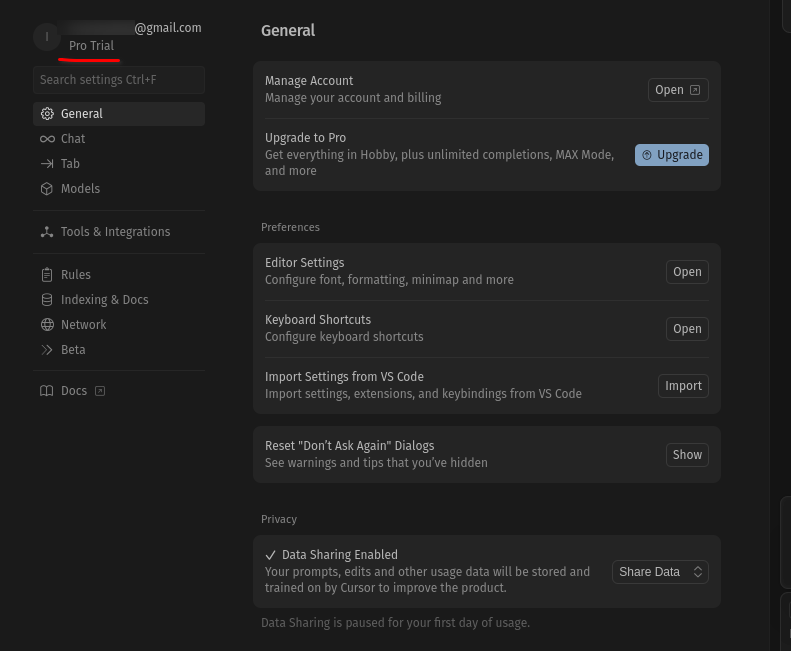Click the Upgrade to Pro button
The width and height of the screenshot is (791, 651).
pyautogui.click(x=672, y=155)
